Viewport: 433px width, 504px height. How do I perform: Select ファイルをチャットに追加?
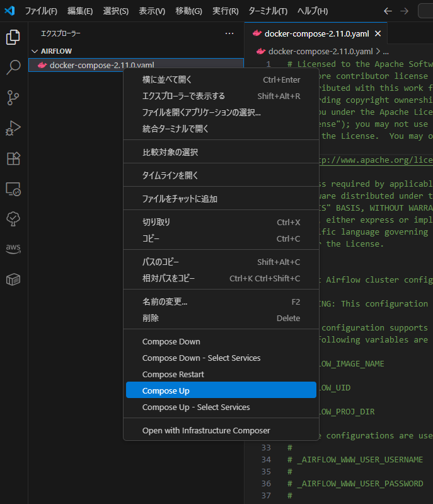pos(221,199)
